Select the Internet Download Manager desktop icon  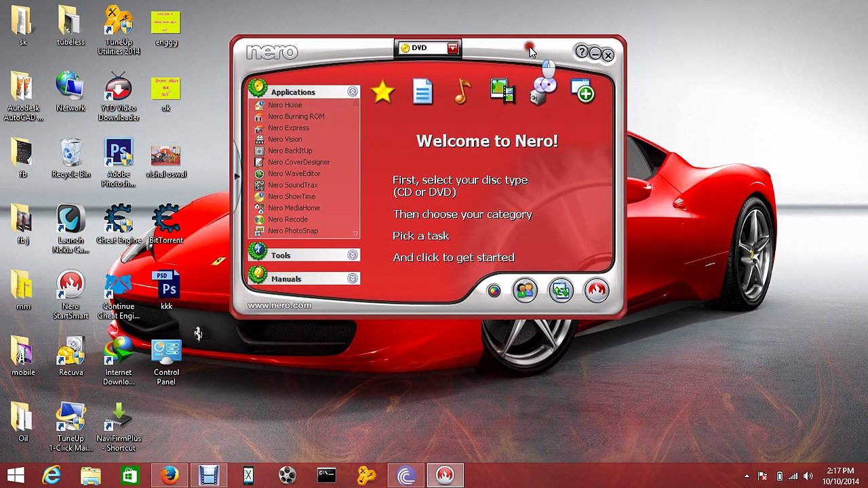tap(119, 361)
